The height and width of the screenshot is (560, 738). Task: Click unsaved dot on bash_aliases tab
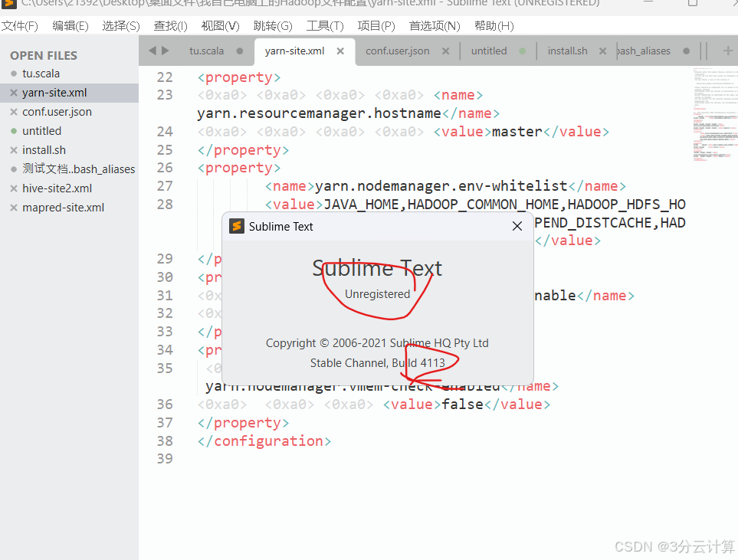(x=686, y=51)
